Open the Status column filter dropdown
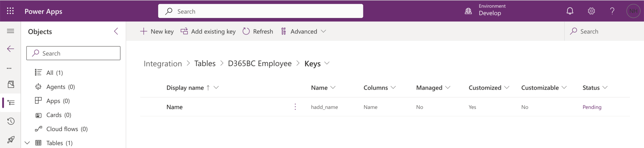The width and height of the screenshot is (644, 148). (x=605, y=88)
